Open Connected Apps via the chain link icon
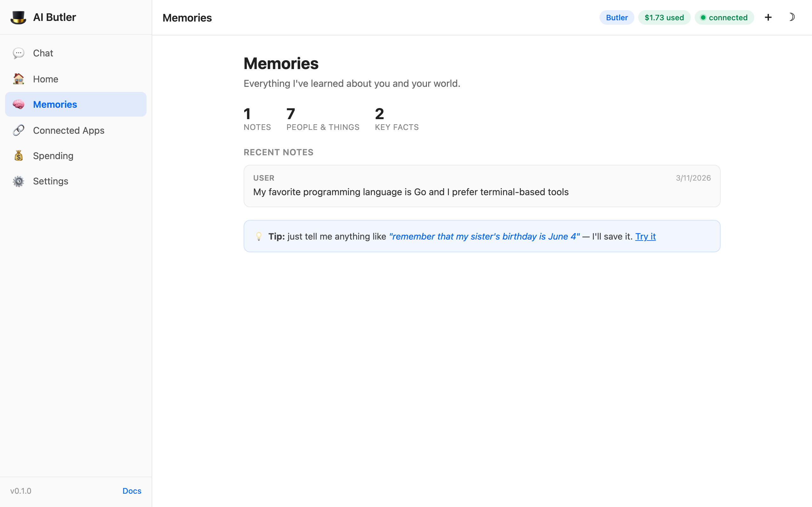Screen dimensions: 812x507 19,130
